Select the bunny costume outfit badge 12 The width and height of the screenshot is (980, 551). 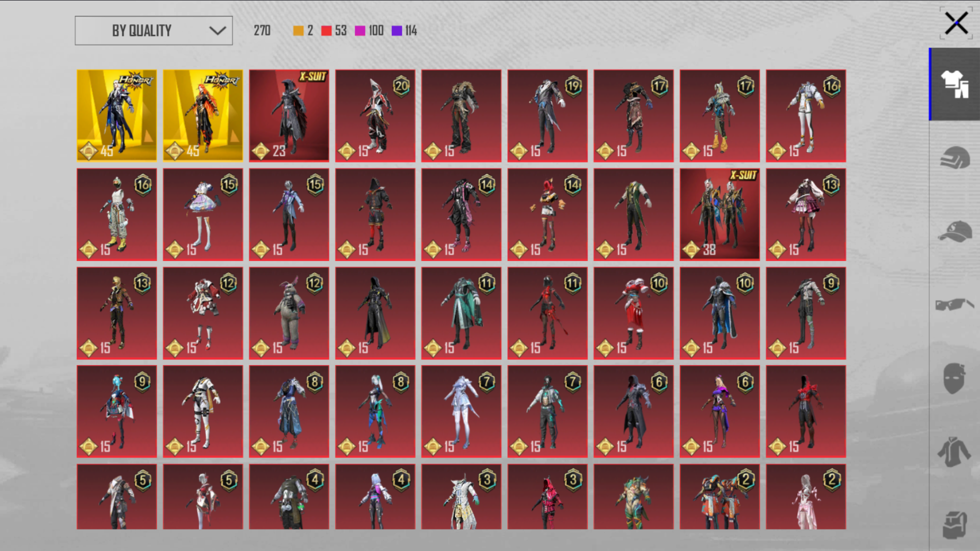point(289,313)
